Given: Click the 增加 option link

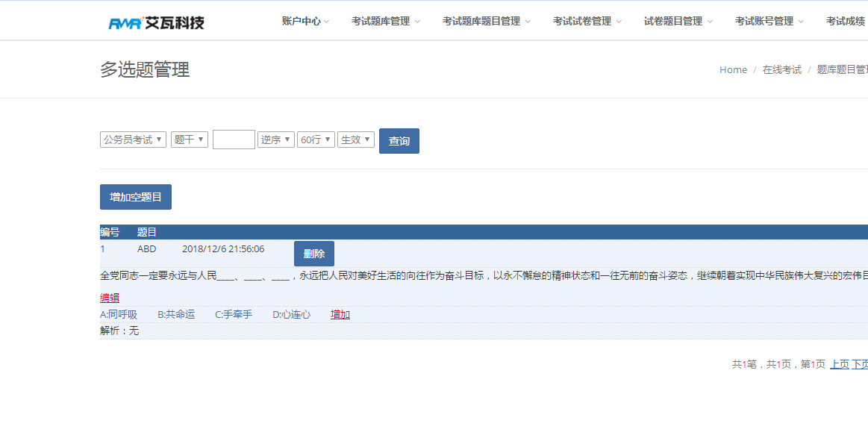Looking at the screenshot, I should click(x=340, y=315).
